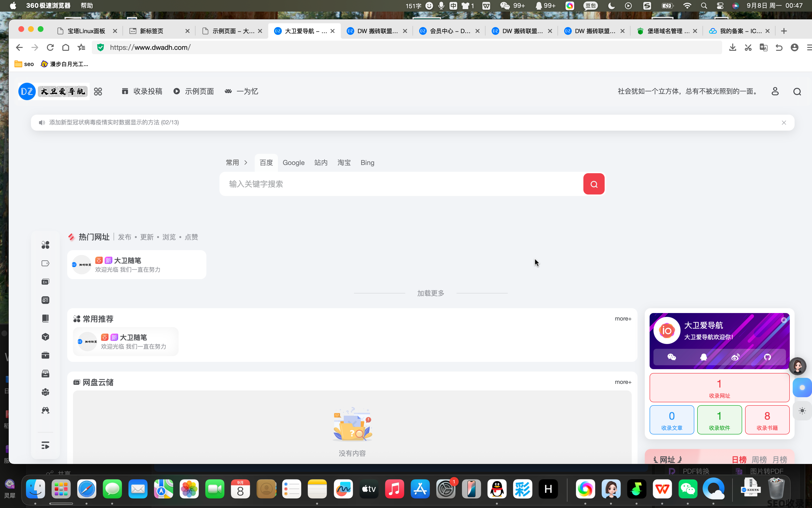Open the favorites star icon
The image size is (812, 508).
point(81,47)
